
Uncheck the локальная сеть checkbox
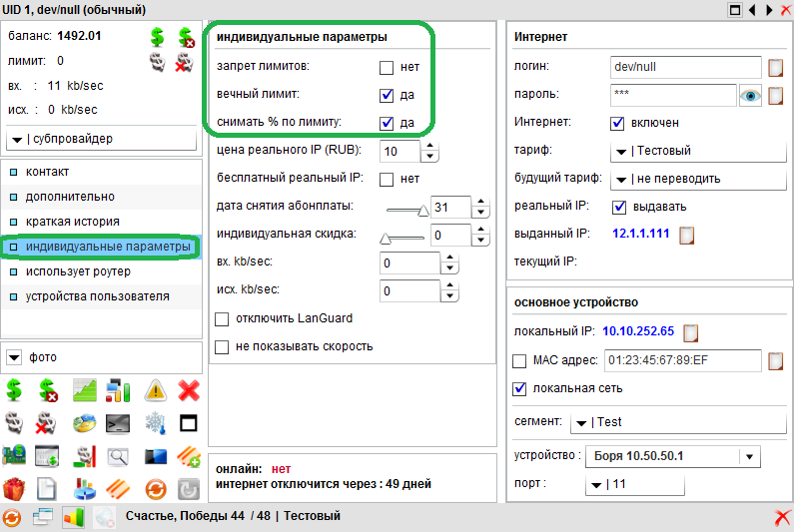click(519, 388)
